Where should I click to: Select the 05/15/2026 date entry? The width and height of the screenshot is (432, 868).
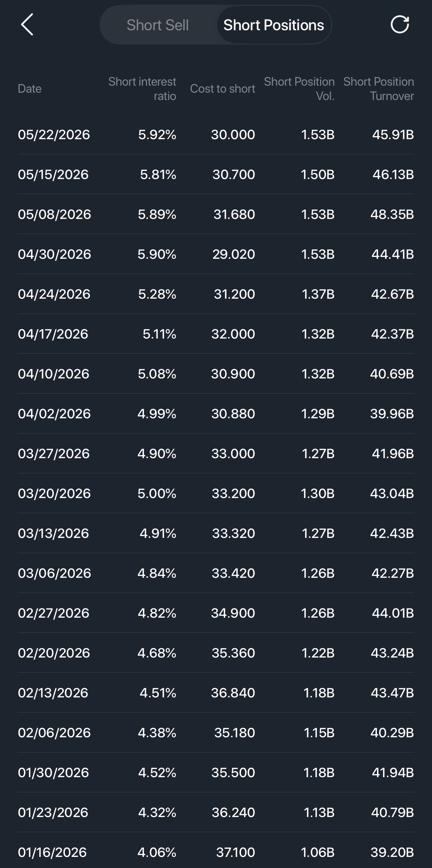53,174
